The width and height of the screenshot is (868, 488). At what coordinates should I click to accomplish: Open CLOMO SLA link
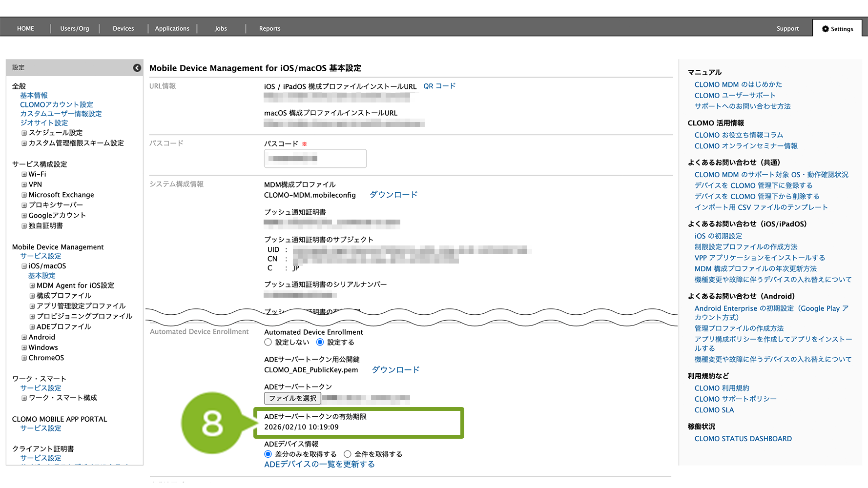(714, 410)
